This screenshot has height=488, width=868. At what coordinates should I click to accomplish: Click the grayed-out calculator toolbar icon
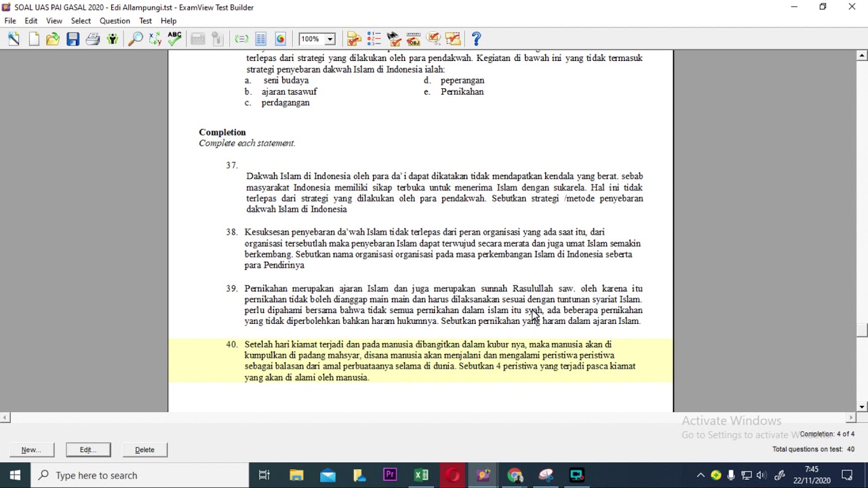point(197,39)
